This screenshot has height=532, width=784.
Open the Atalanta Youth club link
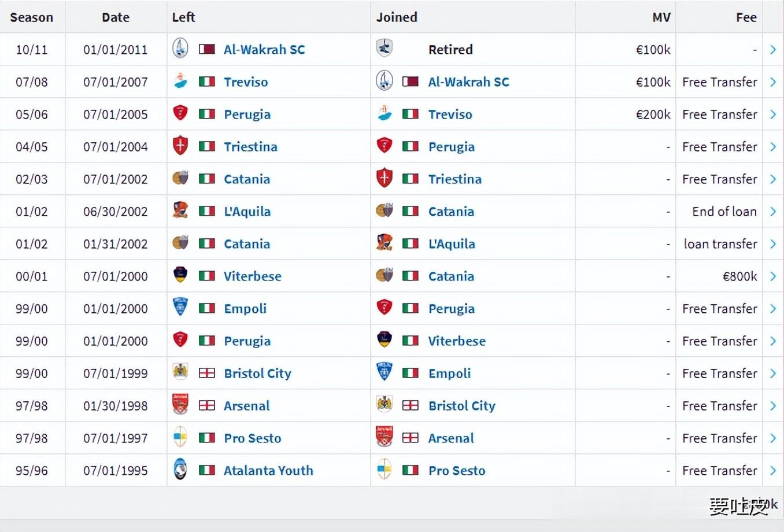point(268,471)
